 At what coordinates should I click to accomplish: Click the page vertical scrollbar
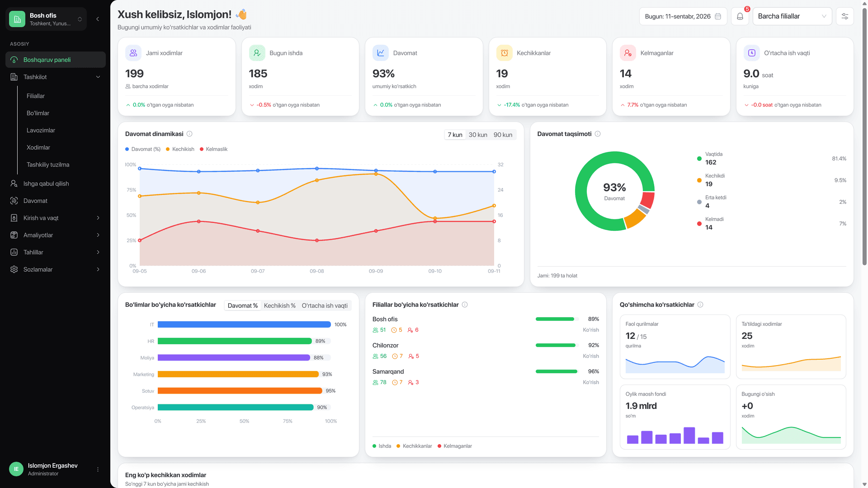click(864, 136)
